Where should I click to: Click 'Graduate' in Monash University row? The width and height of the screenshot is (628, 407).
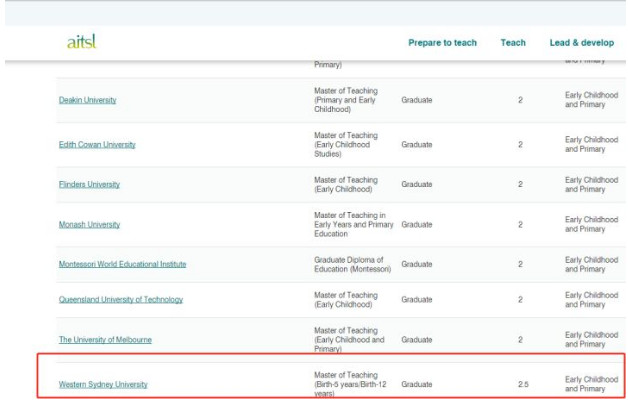coord(417,224)
